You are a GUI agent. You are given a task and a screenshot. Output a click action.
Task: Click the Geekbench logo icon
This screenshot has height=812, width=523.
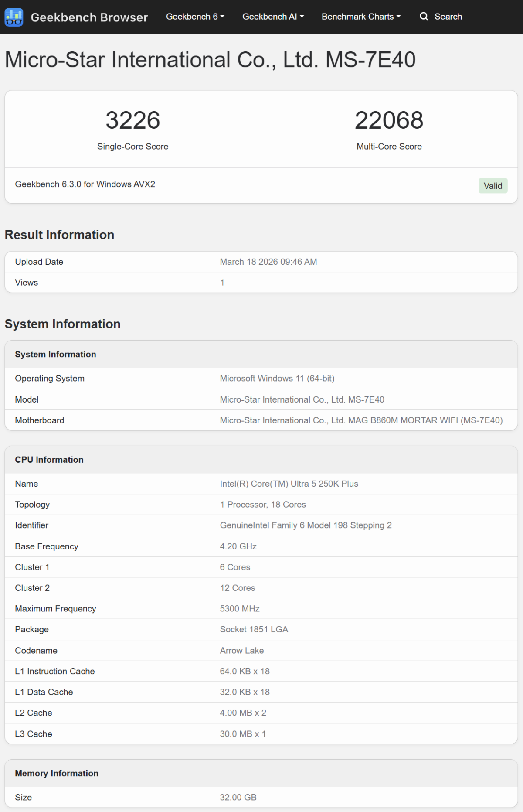tap(14, 17)
